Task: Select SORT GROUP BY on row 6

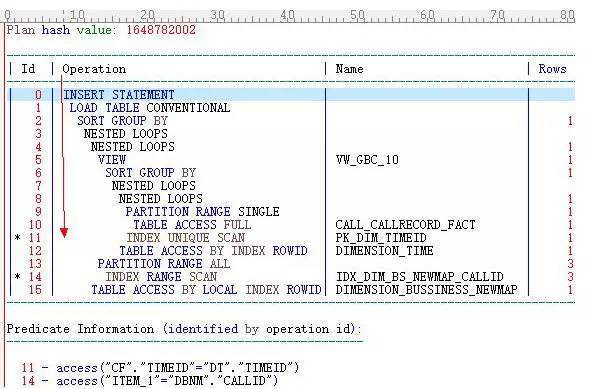Action: point(151,173)
